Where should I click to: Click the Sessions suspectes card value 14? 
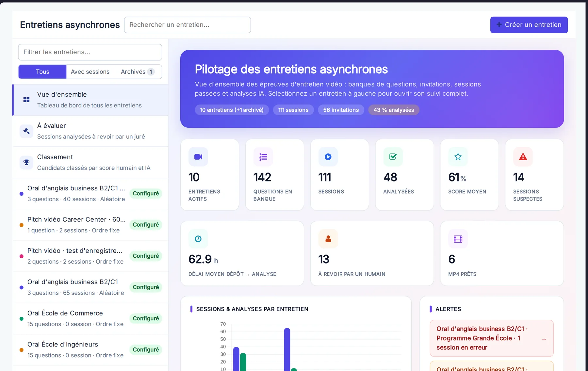[x=519, y=177]
